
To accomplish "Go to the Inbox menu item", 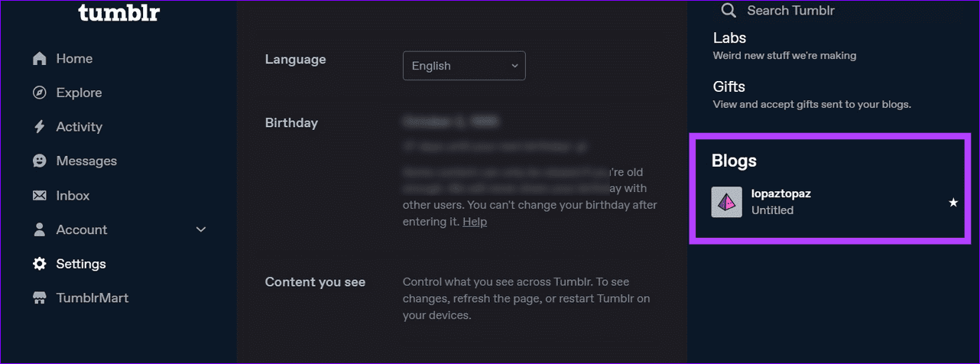I will [x=73, y=196].
